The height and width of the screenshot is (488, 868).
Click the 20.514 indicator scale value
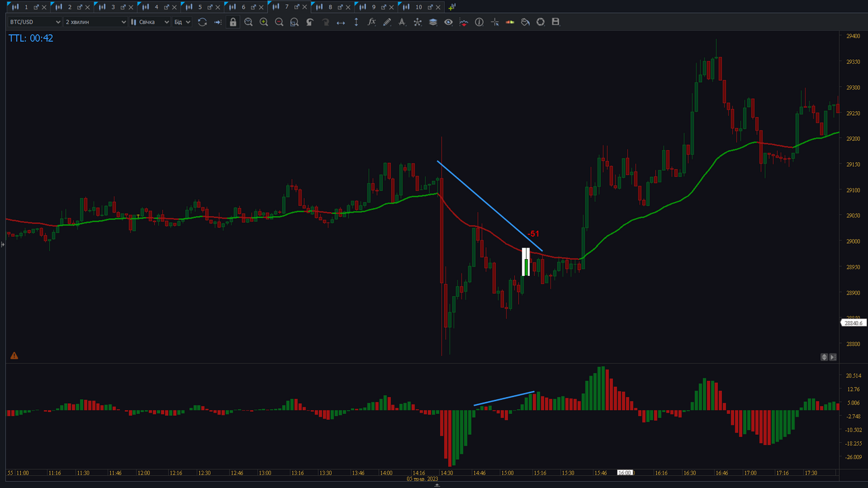[854, 376]
